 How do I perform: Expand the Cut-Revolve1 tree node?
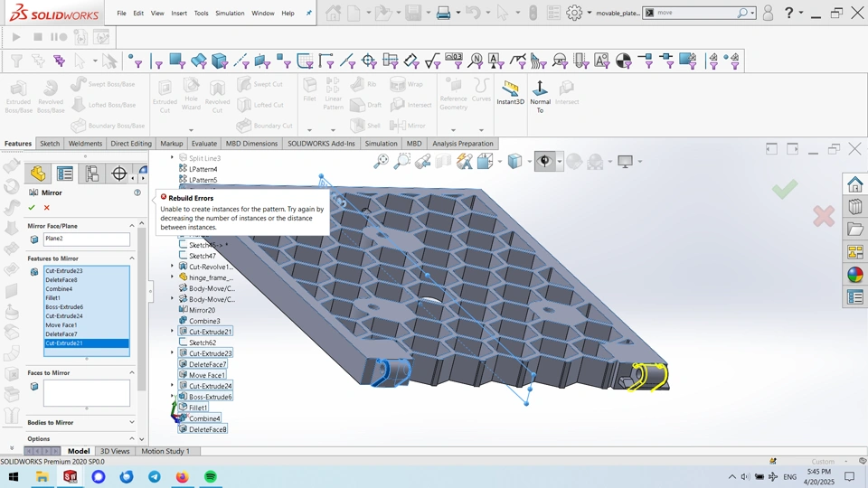tap(173, 267)
